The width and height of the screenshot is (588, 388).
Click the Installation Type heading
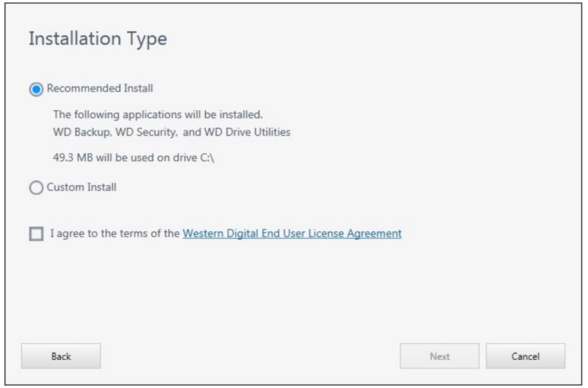pyautogui.click(x=98, y=39)
